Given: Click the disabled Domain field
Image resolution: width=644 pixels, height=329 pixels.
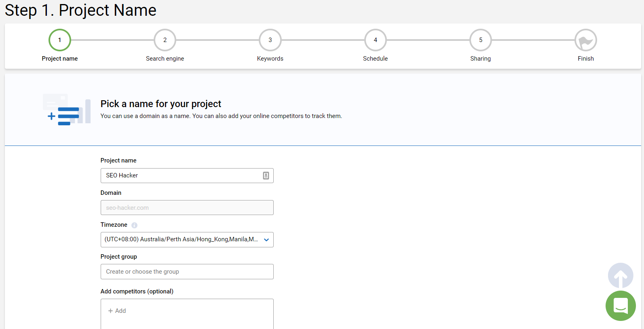Looking at the screenshot, I should click(x=187, y=208).
